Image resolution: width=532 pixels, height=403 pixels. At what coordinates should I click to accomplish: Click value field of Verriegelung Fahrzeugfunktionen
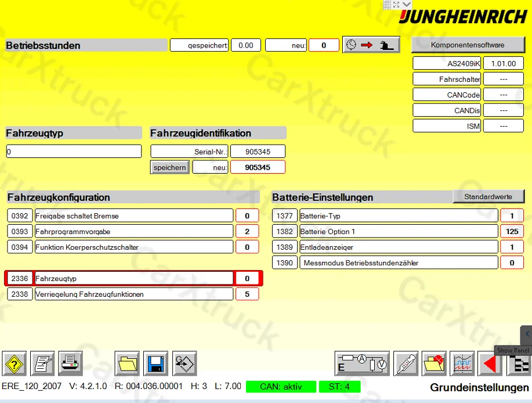coord(247,294)
